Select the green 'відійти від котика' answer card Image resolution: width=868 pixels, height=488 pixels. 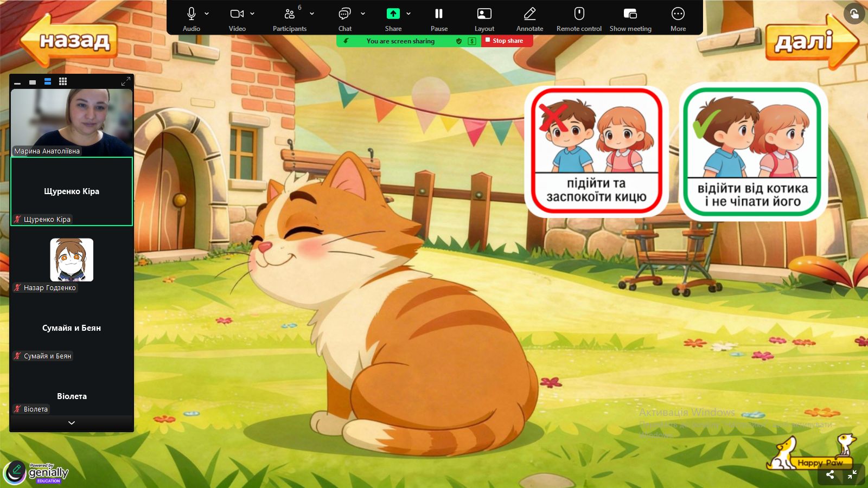752,152
